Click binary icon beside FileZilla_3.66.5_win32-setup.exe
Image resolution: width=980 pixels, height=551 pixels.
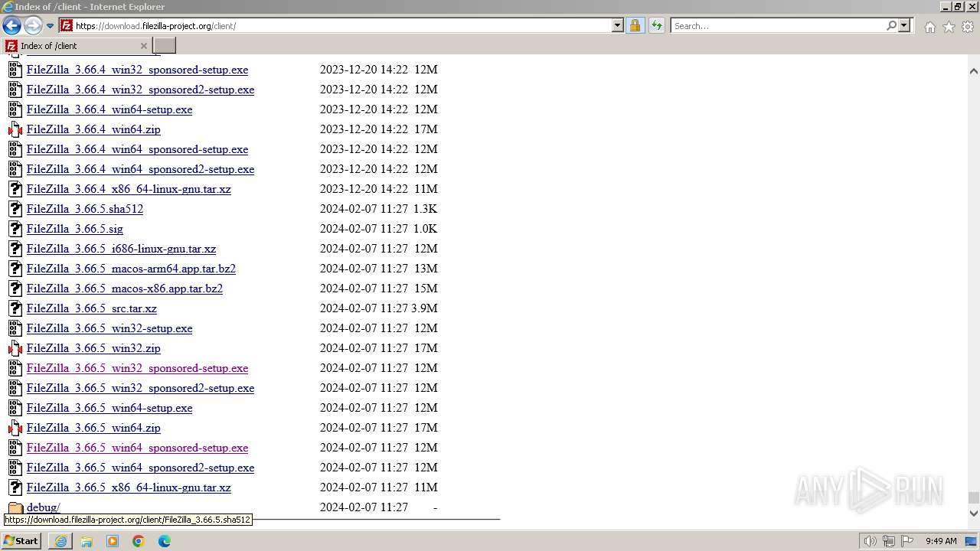coord(15,328)
